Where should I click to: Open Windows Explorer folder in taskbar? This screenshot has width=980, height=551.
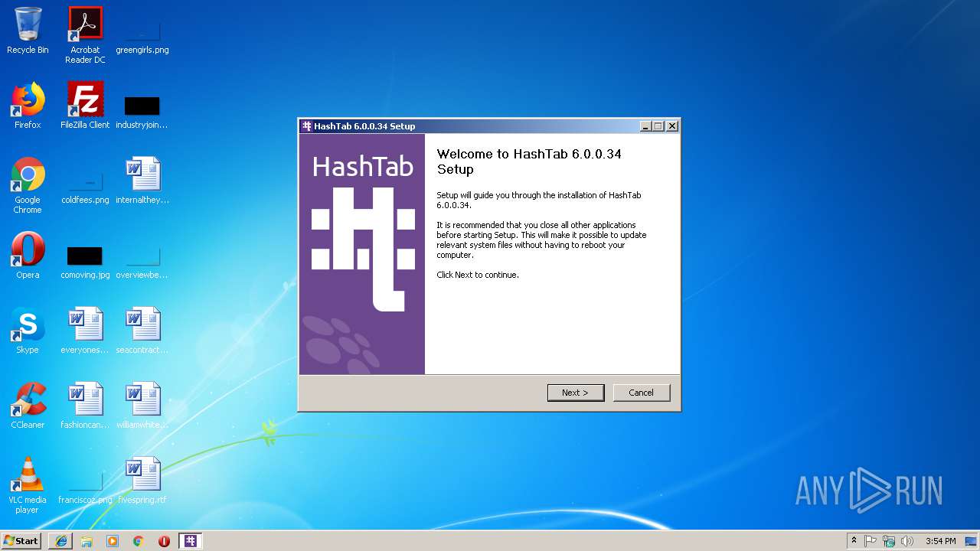87,541
